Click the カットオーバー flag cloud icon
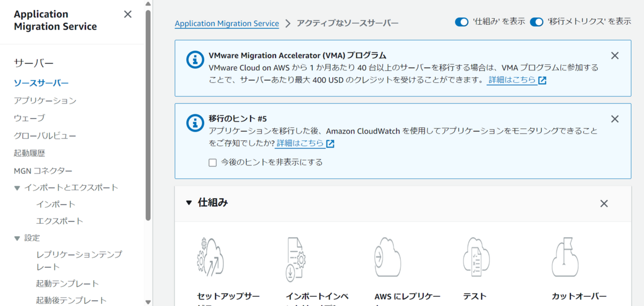 pyautogui.click(x=565, y=258)
